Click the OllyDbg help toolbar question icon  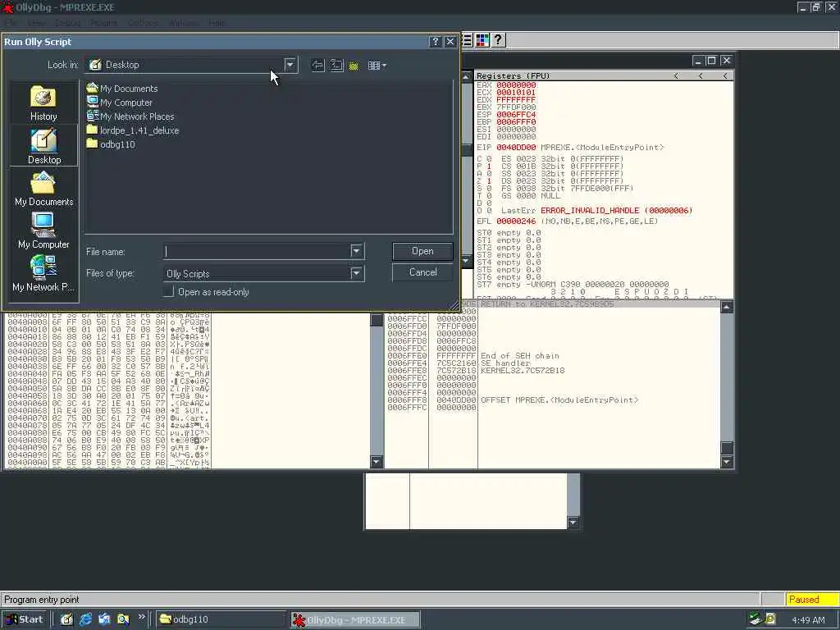point(498,39)
